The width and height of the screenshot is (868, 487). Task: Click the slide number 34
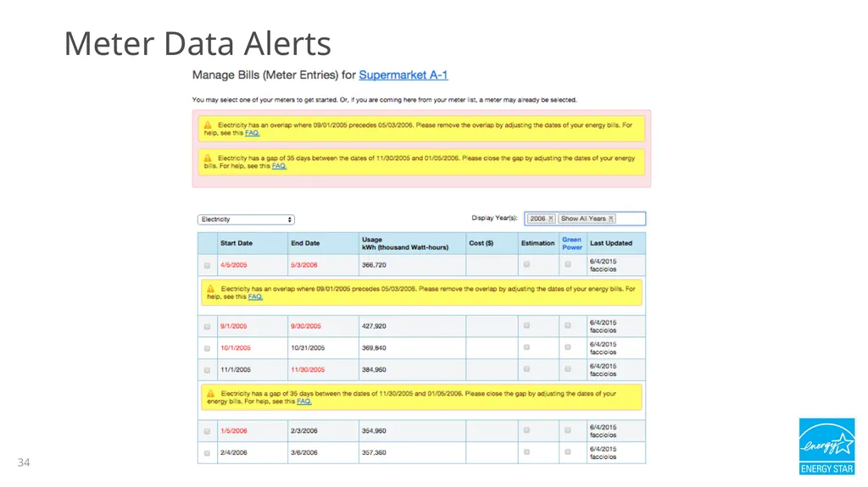coord(24,462)
